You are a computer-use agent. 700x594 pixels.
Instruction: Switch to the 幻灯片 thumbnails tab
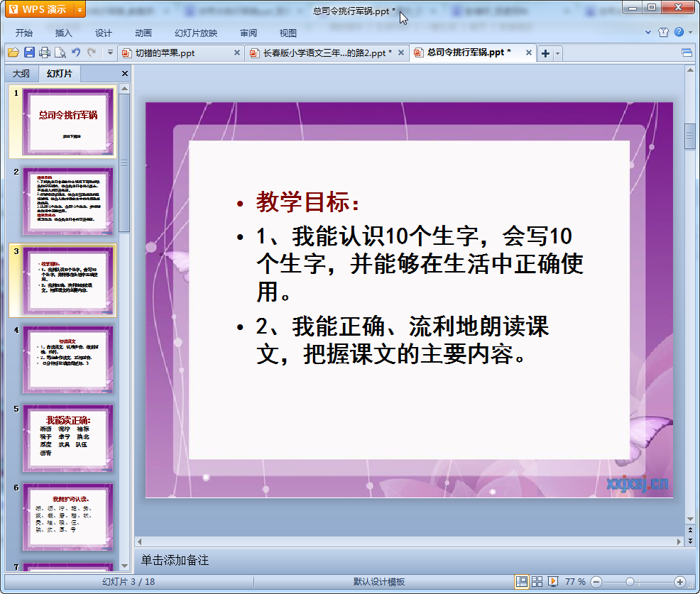click(60, 74)
